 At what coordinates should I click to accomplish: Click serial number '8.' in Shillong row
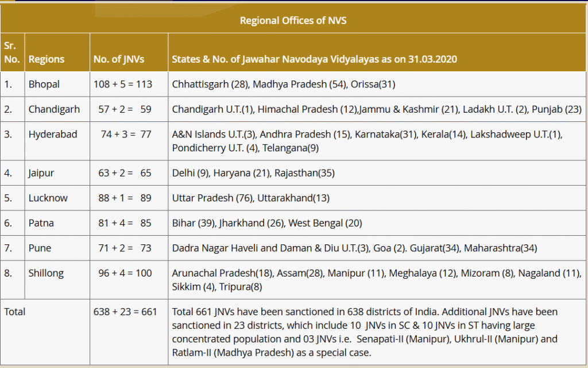[x=8, y=273]
